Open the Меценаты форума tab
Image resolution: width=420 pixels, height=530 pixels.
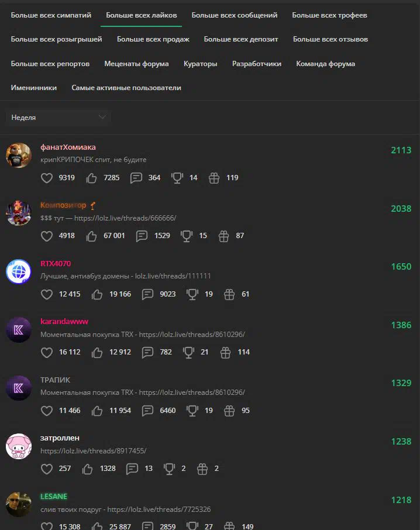(x=136, y=64)
